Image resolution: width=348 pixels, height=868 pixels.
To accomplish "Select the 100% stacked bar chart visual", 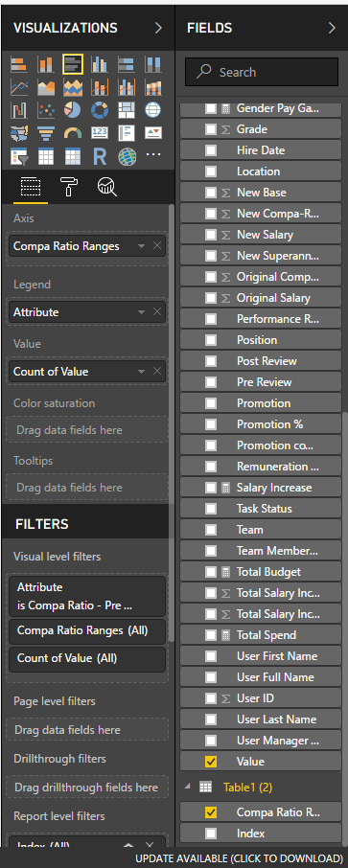I will tap(127, 64).
